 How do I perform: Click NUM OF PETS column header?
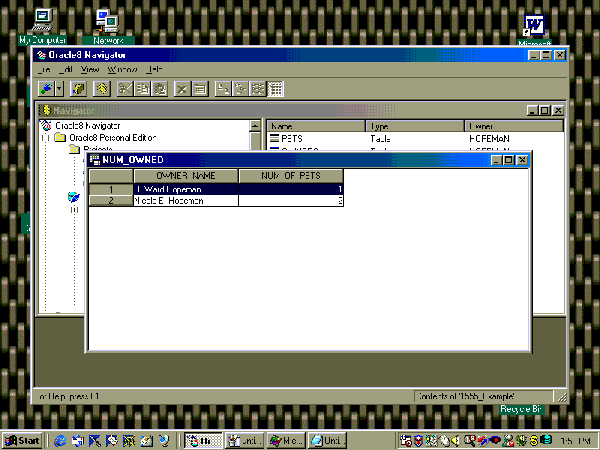pyautogui.click(x=291, y=176)
